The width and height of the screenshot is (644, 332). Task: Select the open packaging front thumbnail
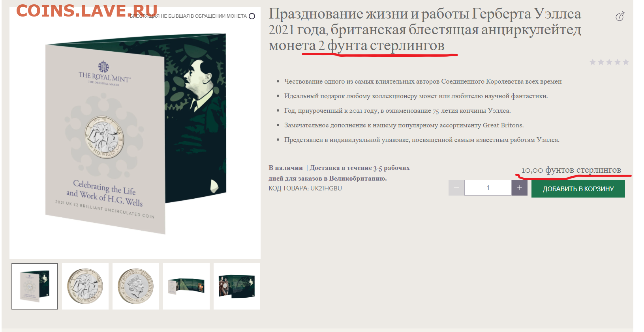tap(186, 286)
